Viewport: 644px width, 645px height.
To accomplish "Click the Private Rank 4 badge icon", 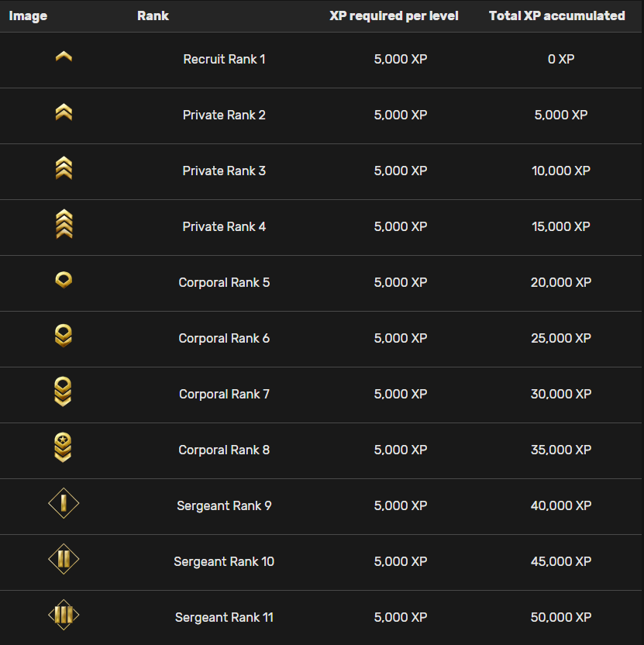I will pyautogui.click(x=64, y=225).
